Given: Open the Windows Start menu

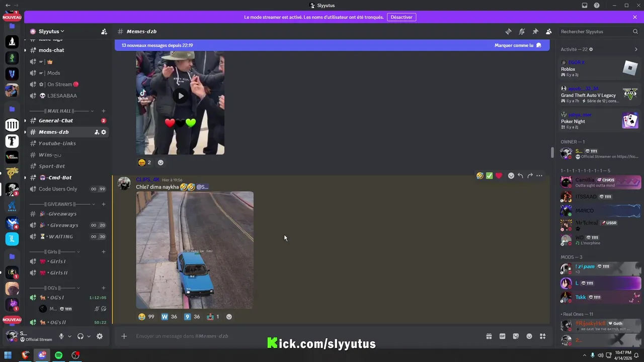Looking at the screenshot, I should (x=8, y=355).
